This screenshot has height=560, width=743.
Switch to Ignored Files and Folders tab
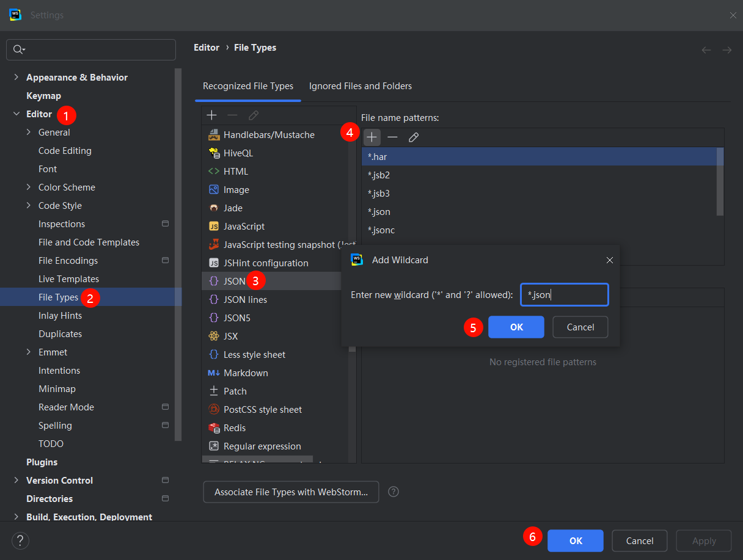pos(361,86)
